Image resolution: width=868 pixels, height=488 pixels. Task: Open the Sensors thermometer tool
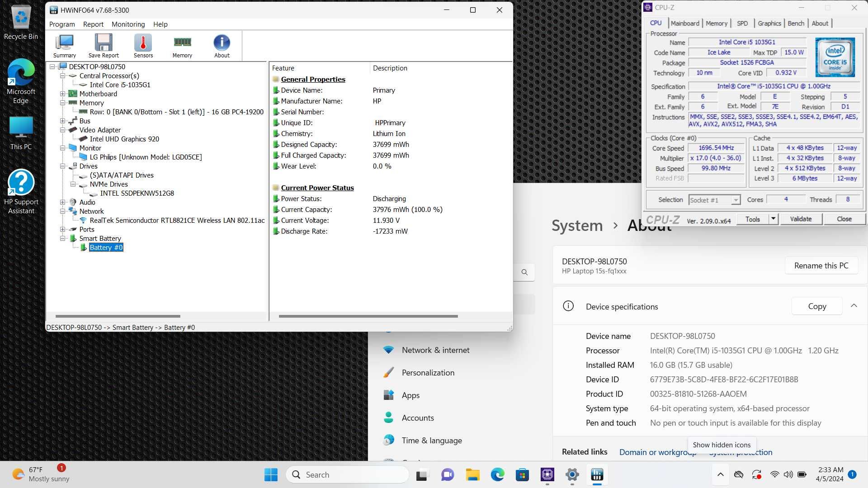(143, 46)
